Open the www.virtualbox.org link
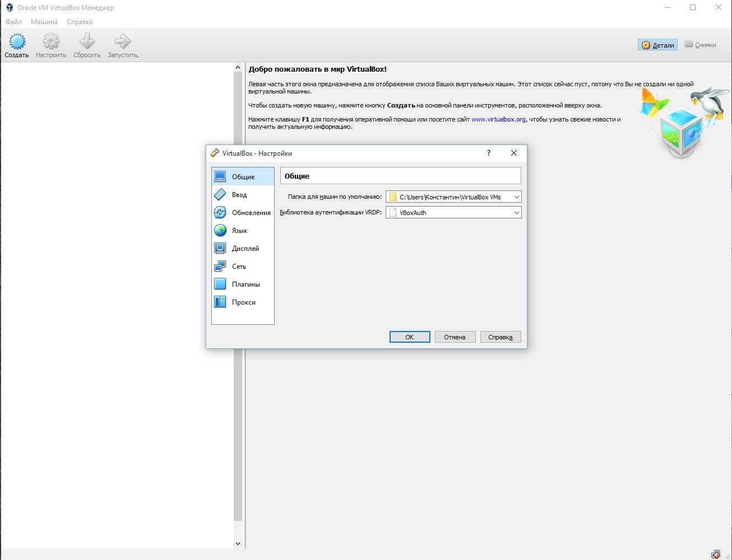The height and width of the screenshot is (560, 732). pos(498,119)
